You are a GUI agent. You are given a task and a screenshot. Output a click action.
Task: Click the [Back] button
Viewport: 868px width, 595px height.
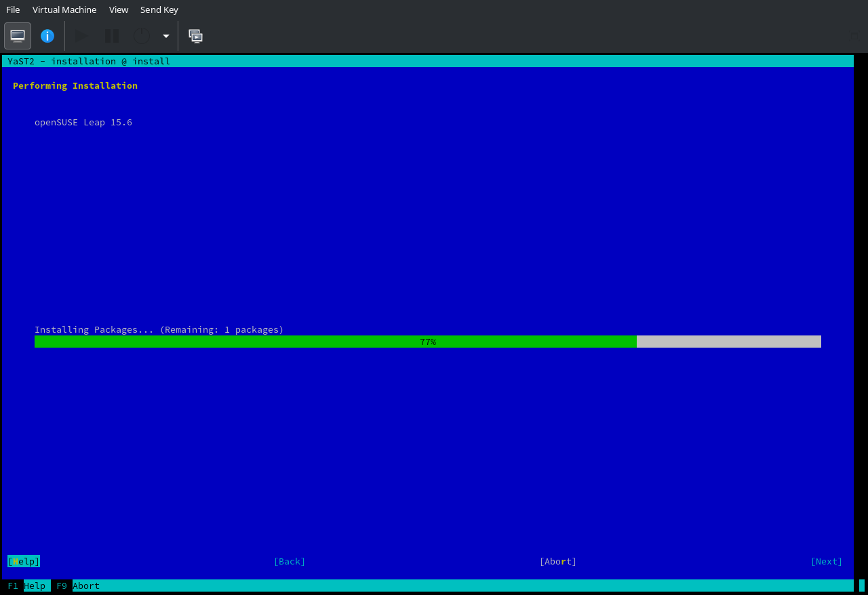coord(290,561)
